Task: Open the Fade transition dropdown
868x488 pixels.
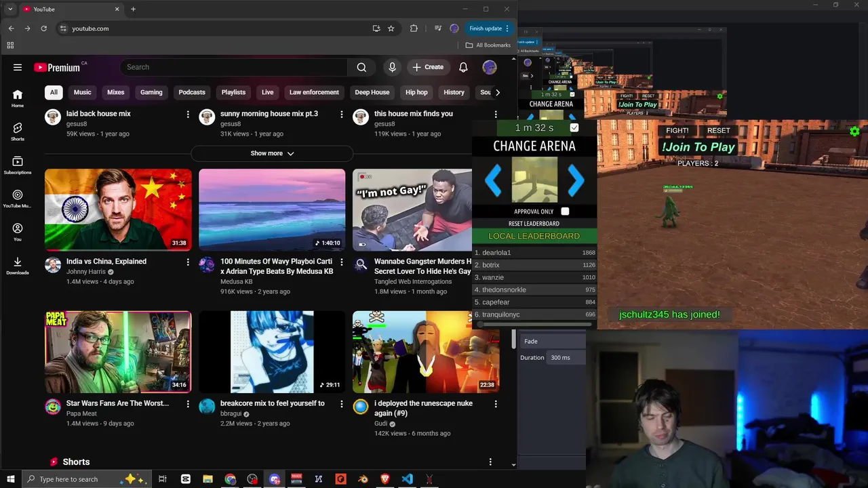Action: pos(552,342)
